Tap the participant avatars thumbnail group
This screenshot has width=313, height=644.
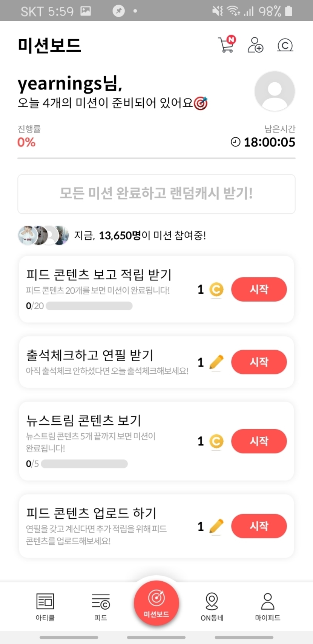point(43,236)
